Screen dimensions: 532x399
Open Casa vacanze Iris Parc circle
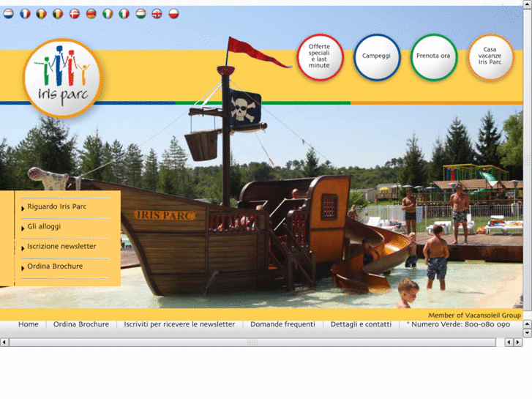pos(490,57)
